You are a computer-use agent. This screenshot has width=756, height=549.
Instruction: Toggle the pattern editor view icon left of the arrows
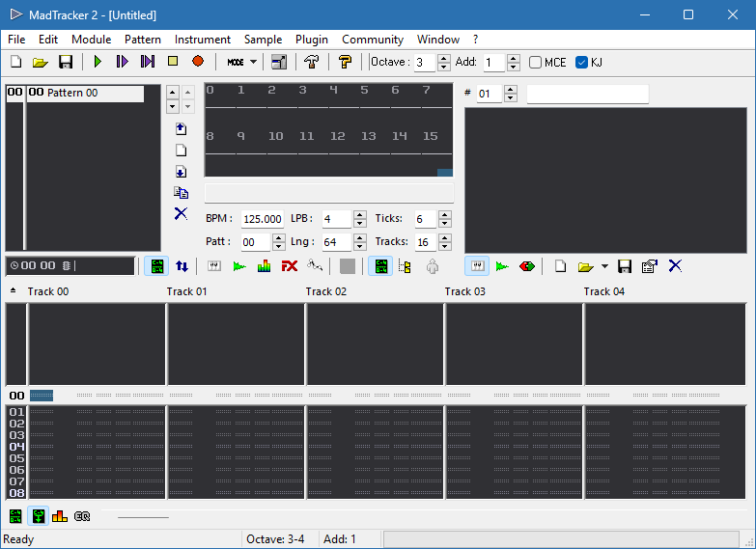click(156, 266)
